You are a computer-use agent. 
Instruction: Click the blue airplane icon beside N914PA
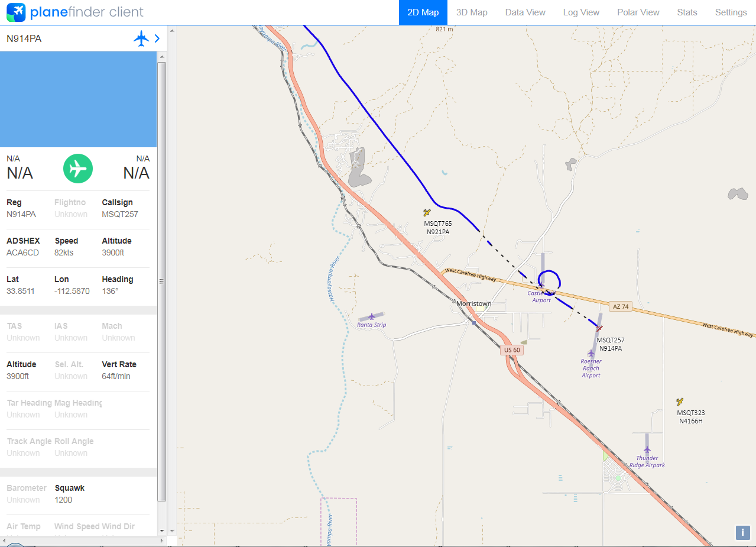(141, 38)
